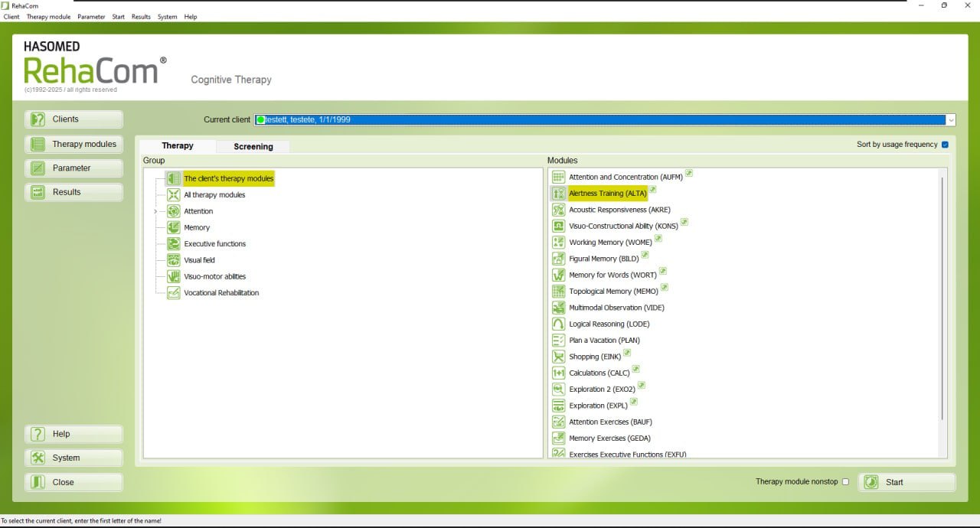Screen dimensions: 980x528
Task: Enable the Therapy module nonstop checkbox
Action: point(845,482)
